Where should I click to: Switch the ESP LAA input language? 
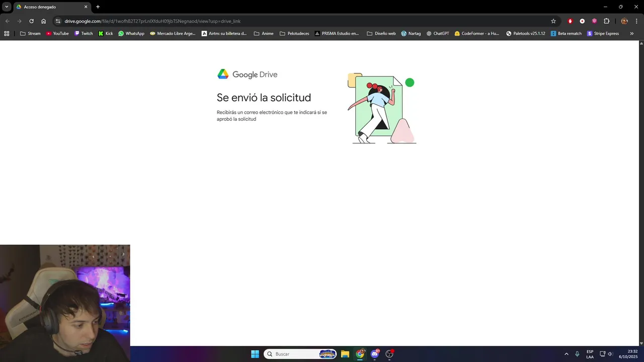click(590, 354)
